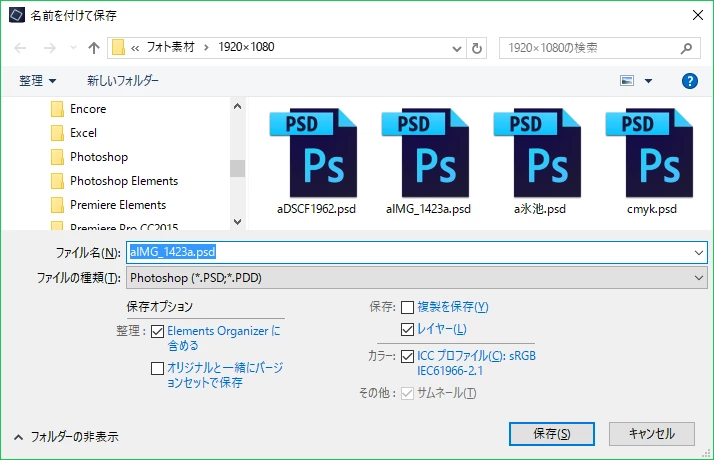Go up one folder level

pos(94,48)
